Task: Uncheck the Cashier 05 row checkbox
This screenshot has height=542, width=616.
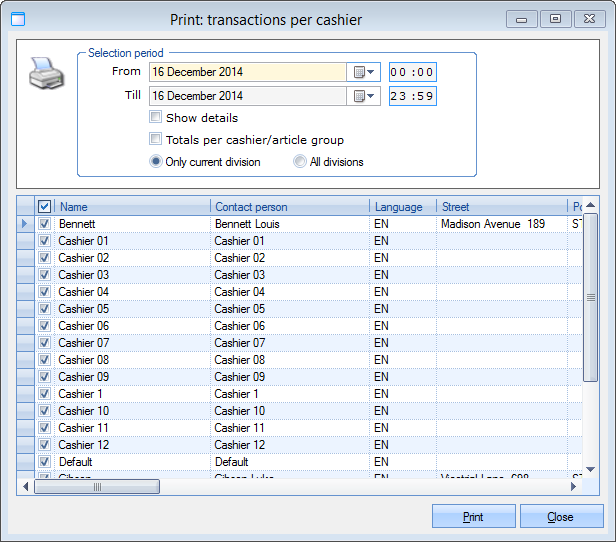Action: [44, 309]
